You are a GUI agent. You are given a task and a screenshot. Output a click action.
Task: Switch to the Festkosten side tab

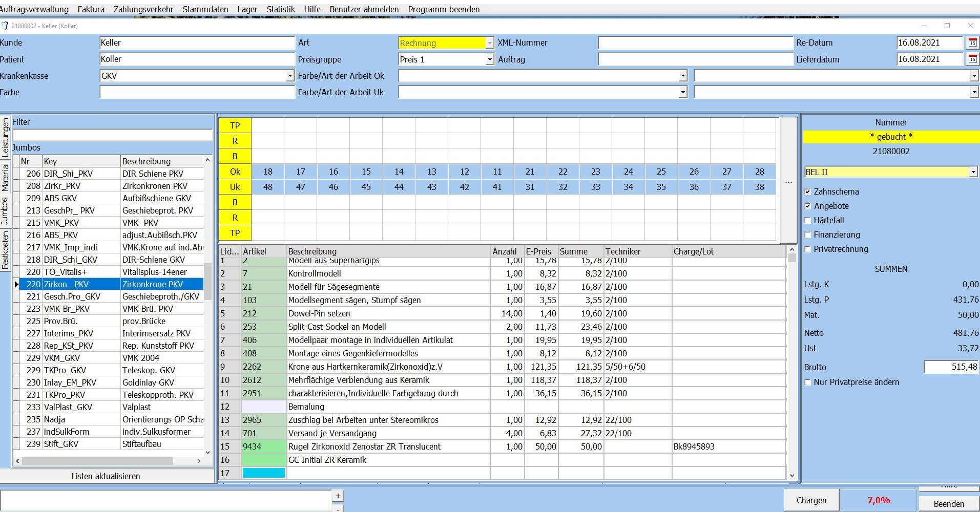pyautogui.click(x=5, y=250)
